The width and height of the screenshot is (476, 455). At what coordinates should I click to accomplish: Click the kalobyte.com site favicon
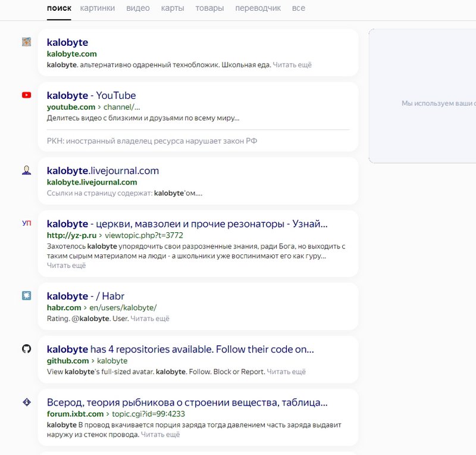[26, 42]
